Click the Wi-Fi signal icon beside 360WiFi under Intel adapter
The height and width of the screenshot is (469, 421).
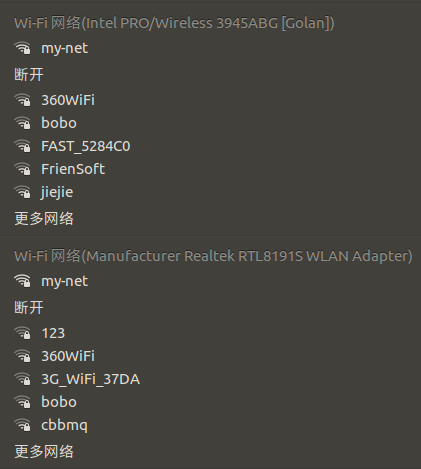(22, 100)
